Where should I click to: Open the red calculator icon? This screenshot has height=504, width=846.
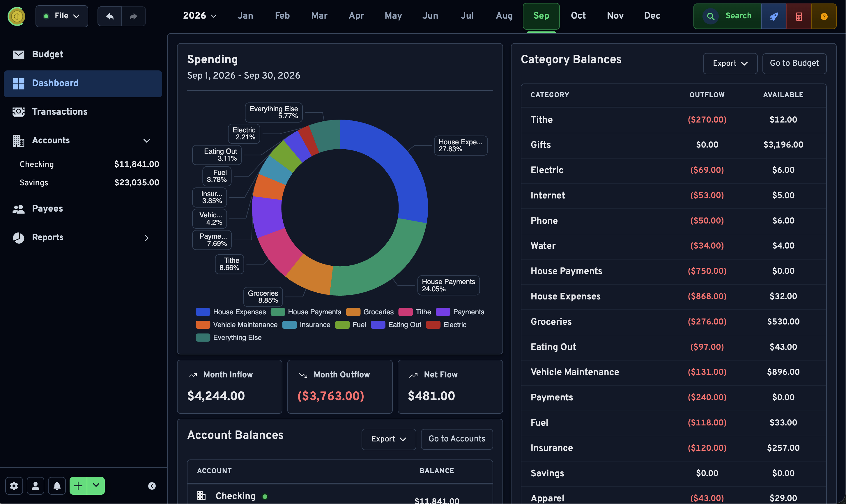click(799, 16)
